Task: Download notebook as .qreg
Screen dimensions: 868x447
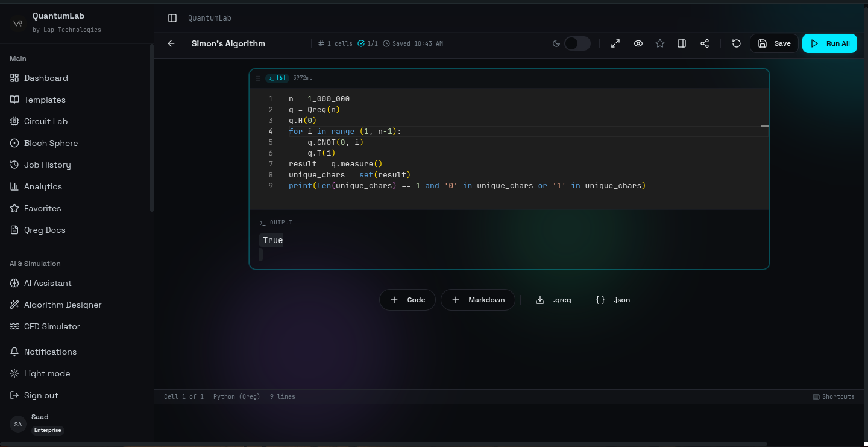Action: click(x=553, y=300)
